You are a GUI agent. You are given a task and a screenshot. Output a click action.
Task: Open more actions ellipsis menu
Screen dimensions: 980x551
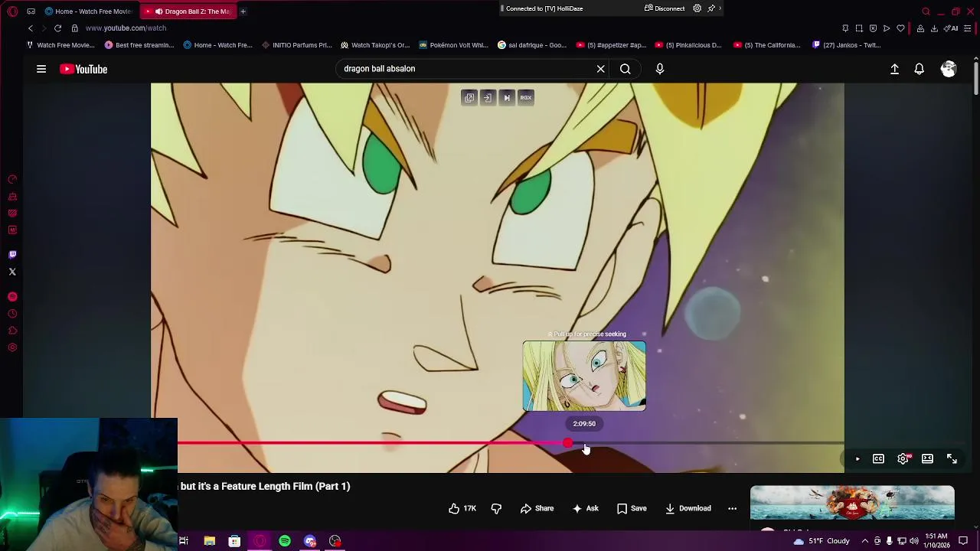pyautogui.click(x=732, y=508)
